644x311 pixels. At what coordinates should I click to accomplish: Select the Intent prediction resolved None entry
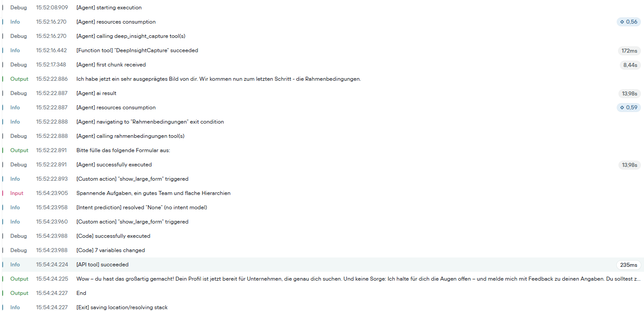click(x=323, y=207)
